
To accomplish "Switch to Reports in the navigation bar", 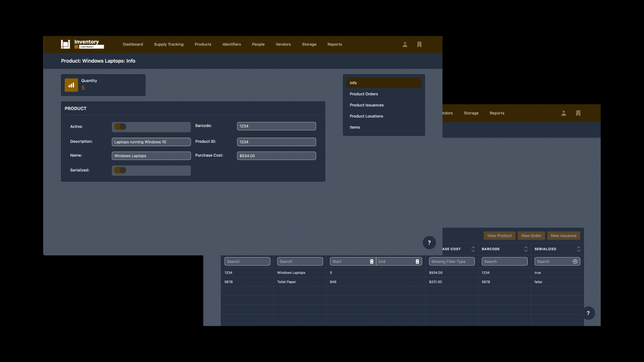I will point(334,44).
